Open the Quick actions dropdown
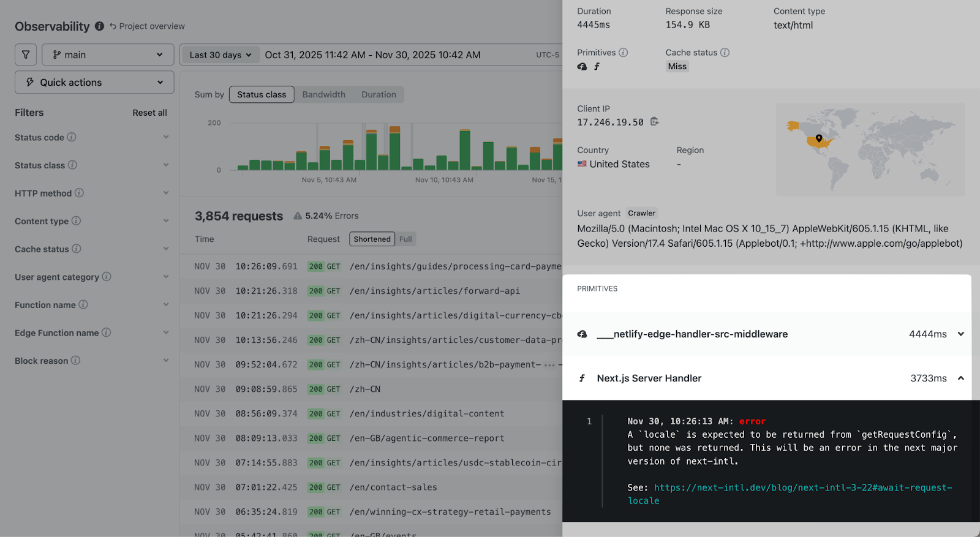This screenshot has height=537, width=980. tap(94, 82)
